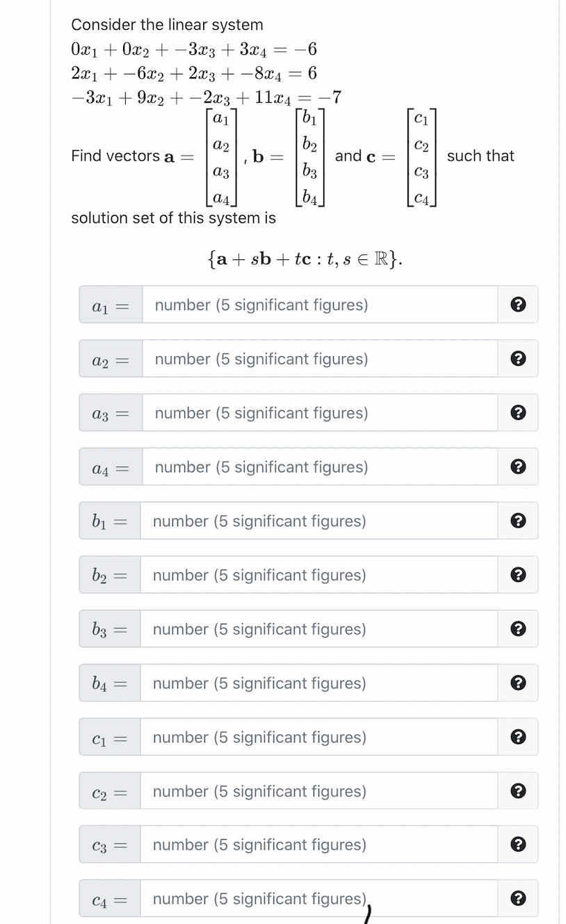Click the help icon for b₃
This screenshot has height=924, width=566.
tap(518, 629)
